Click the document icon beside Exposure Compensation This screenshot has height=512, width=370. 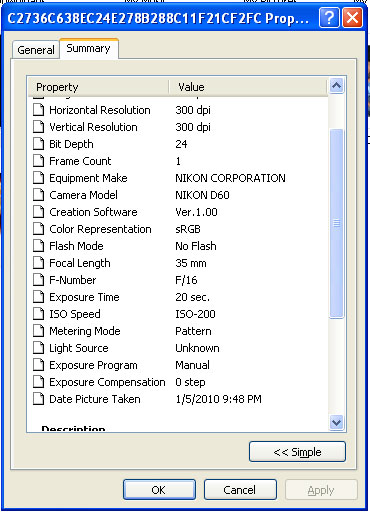tap(39, 382)
